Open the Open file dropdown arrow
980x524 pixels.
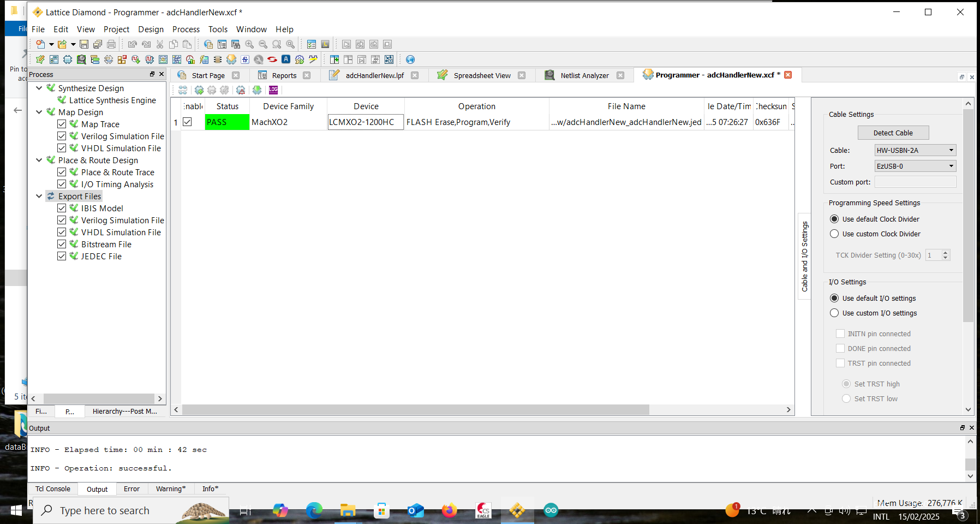pyautogui.click(x=73, y=44)
